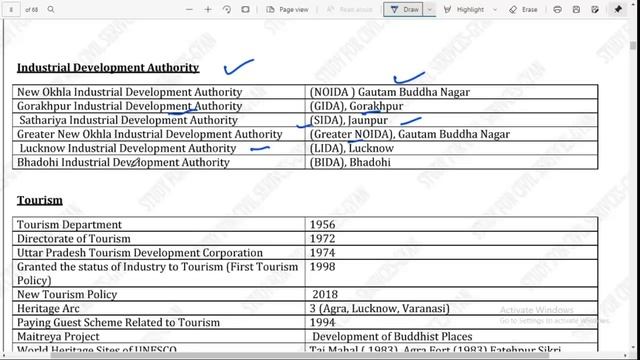Click "Lucknow Industrial Development Authority" cell
640x360 pixels.
point(158,148)
